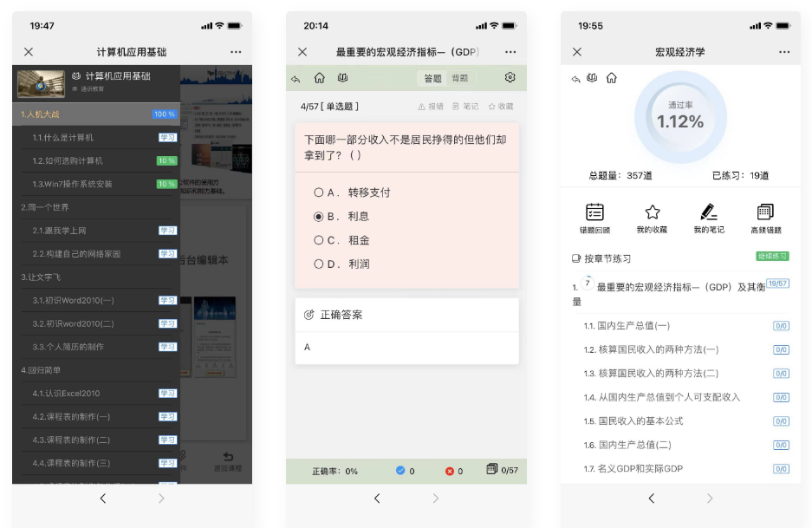Click green 继续练习 button

tap(772, 257)
